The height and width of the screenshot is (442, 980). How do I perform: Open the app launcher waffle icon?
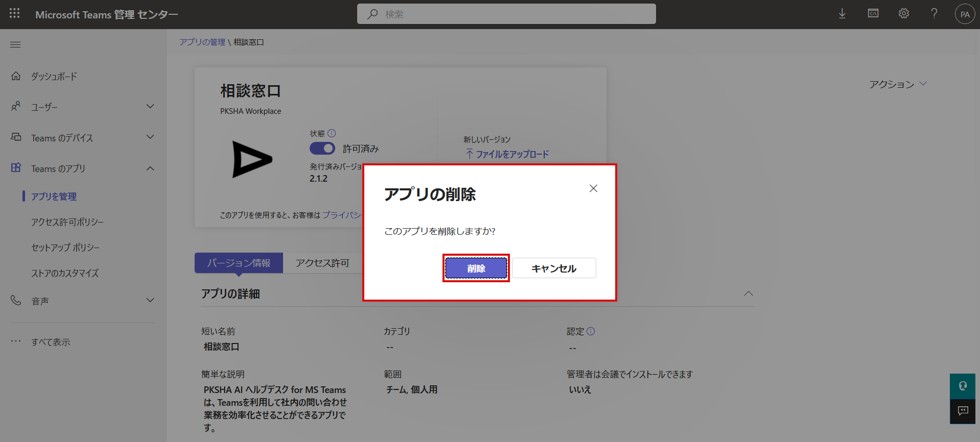tap(14, 14)
